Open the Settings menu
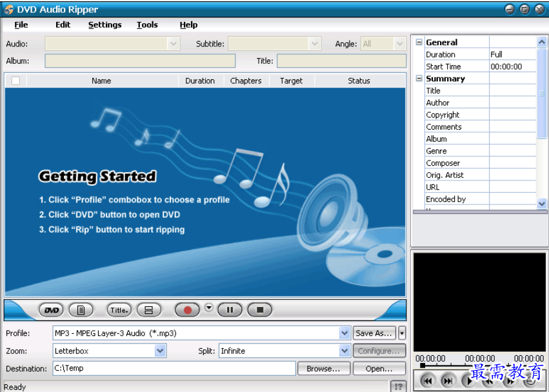Image resolution: width=549 pixels, height=392 pixels. [105, 25]
